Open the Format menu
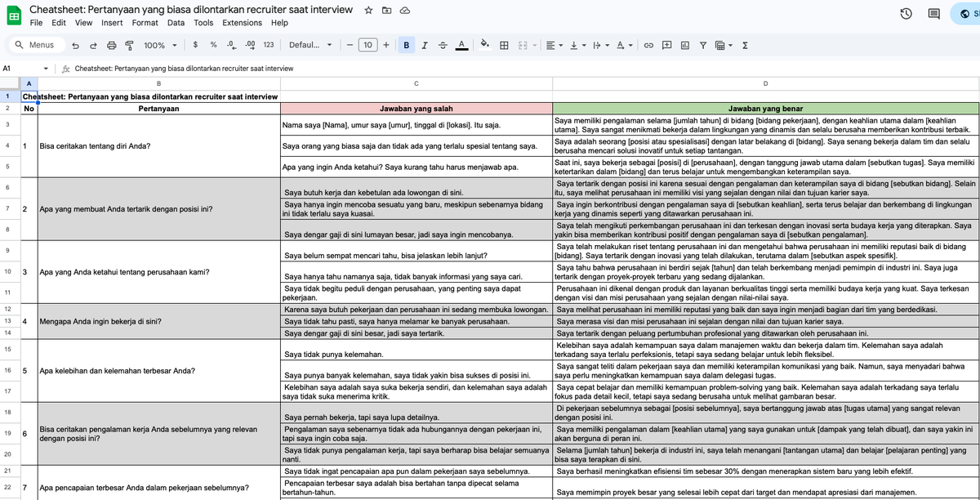The image size is (980, 500). point(145,23)
